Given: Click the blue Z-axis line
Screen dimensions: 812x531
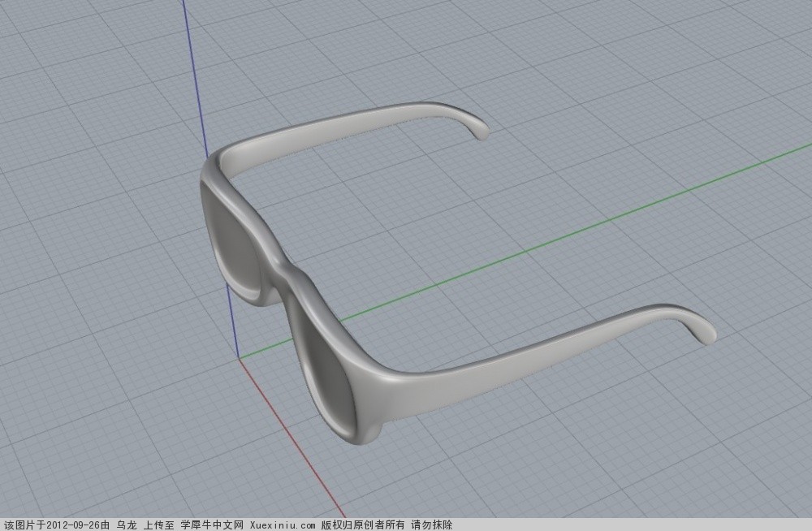Looking at the screenshot, I should (x=197, y=78).
